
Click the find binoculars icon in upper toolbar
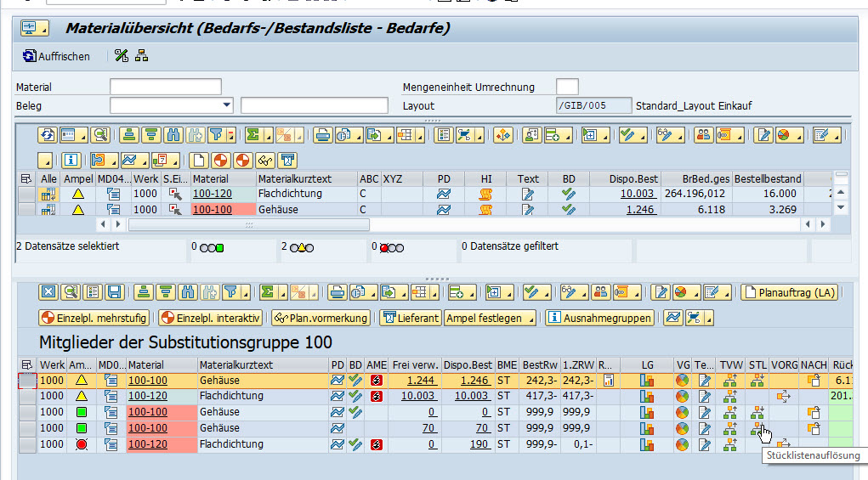coord(173,134)
